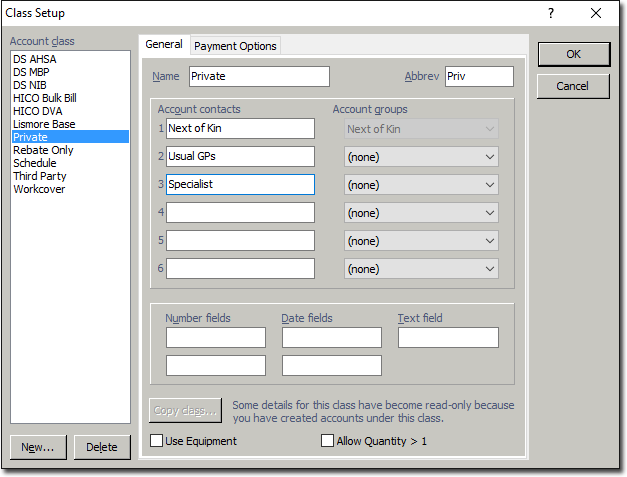Screen dimensions: 627x477
Task: Click the Cancel button
Action: click(572, 86)
